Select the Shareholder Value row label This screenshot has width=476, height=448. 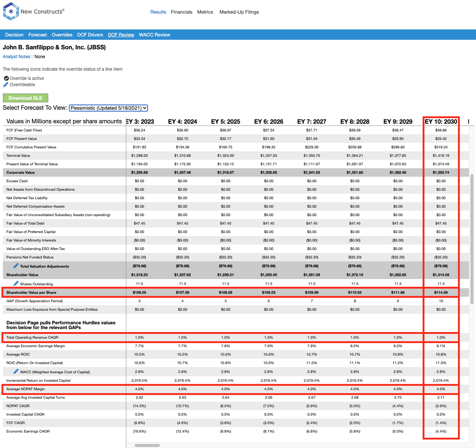coord(22,275)
